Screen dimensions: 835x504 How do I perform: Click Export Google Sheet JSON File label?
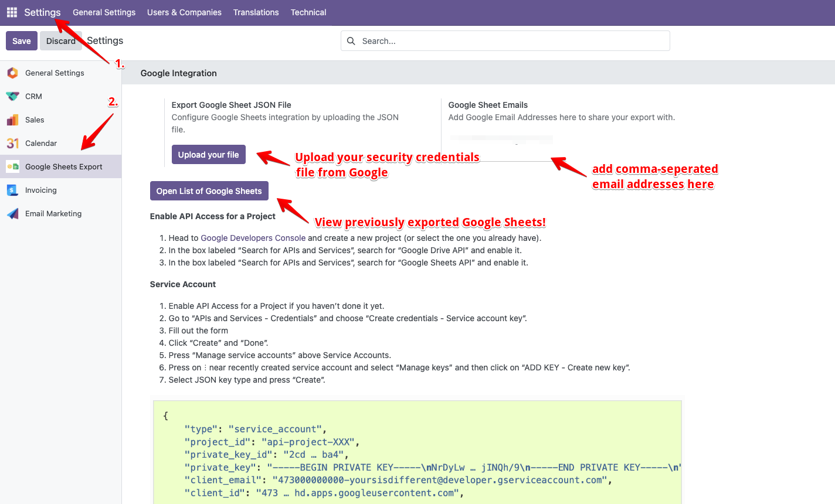[232, 105]
